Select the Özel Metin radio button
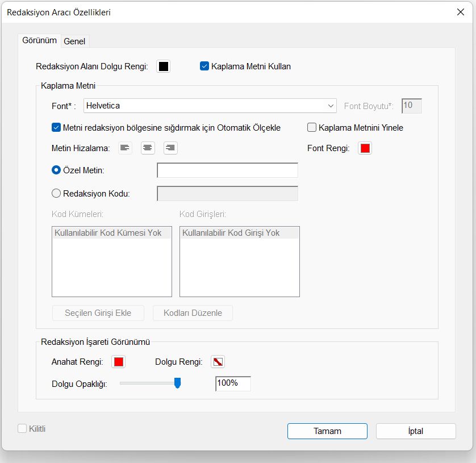Image resolution: width=476 pixels, height=463 pixels. (56, 170)
